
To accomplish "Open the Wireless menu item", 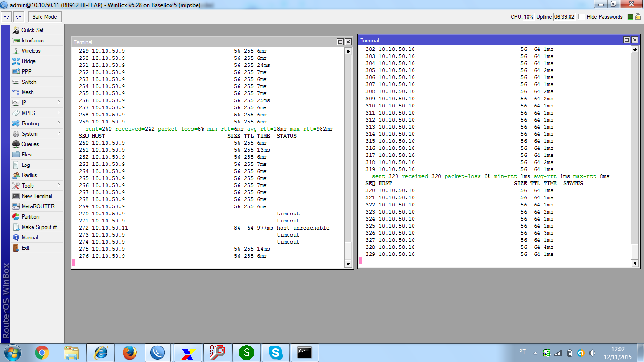I will tap(37, 51).
